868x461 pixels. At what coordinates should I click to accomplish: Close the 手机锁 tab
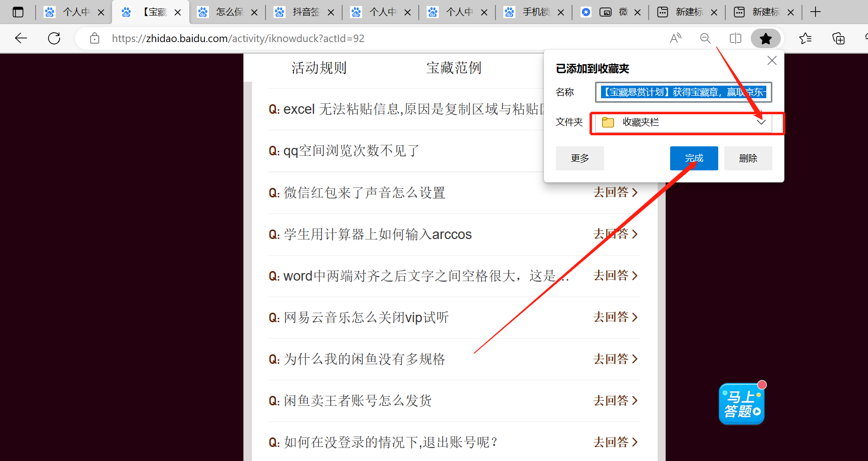tap(561, 13)
